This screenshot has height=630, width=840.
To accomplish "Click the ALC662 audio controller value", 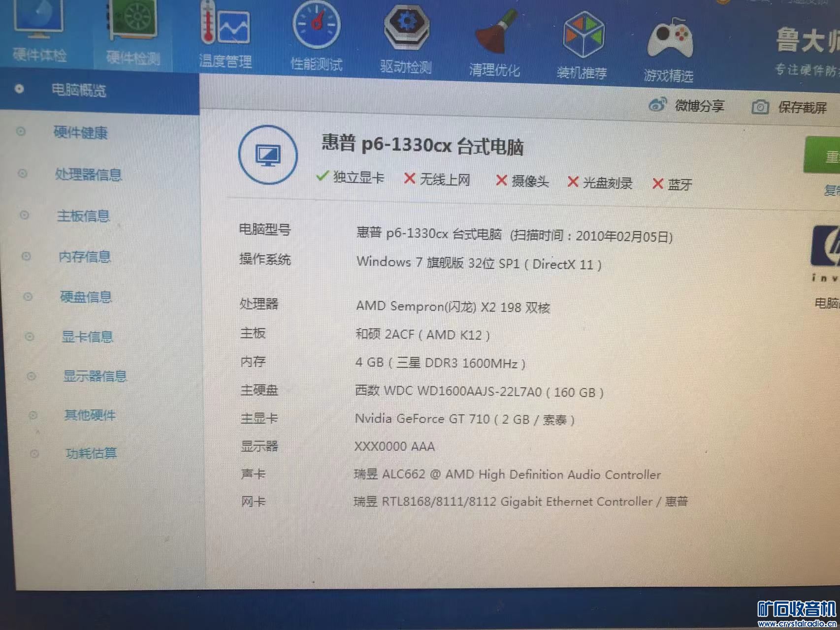I will point(507,474).
